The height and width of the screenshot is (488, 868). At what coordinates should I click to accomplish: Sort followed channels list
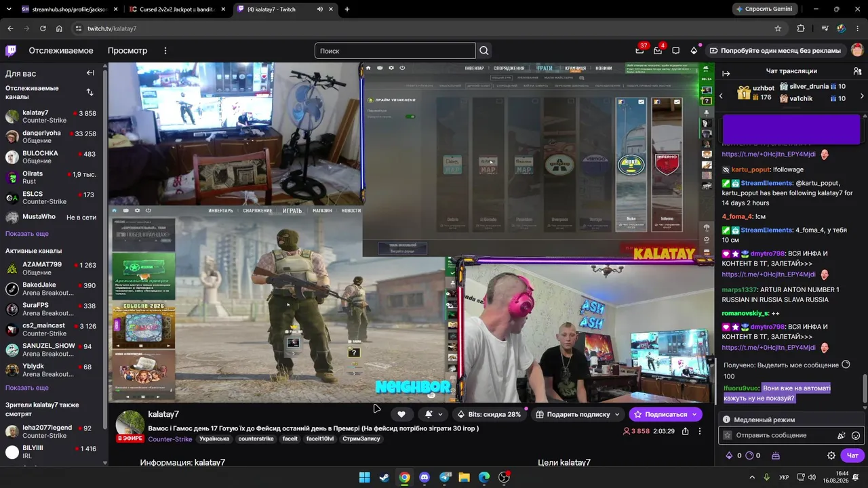90,92
